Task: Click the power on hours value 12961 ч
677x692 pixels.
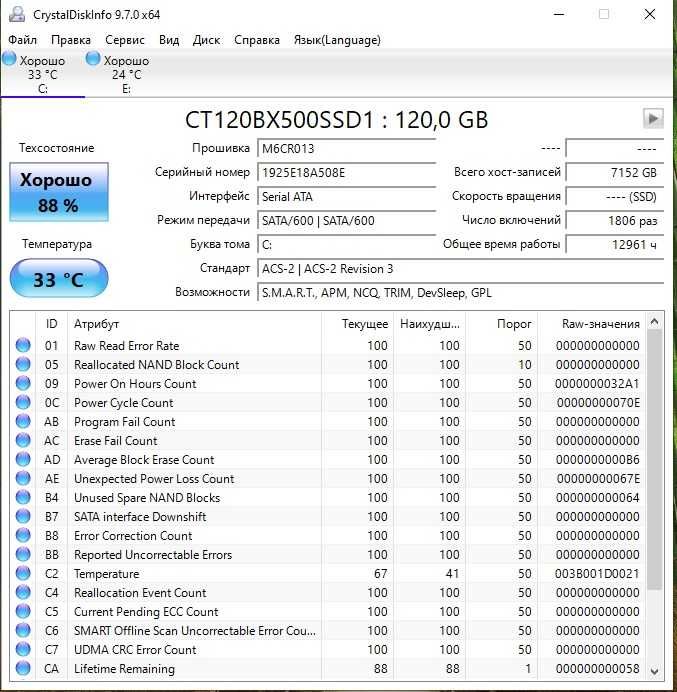Action: [x=614, y=244]
